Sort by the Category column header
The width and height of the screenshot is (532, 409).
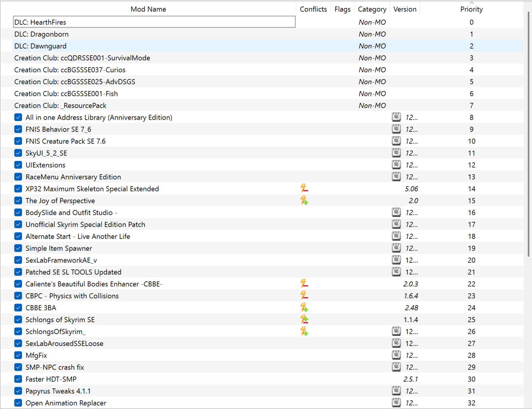(x=372, y=9)
